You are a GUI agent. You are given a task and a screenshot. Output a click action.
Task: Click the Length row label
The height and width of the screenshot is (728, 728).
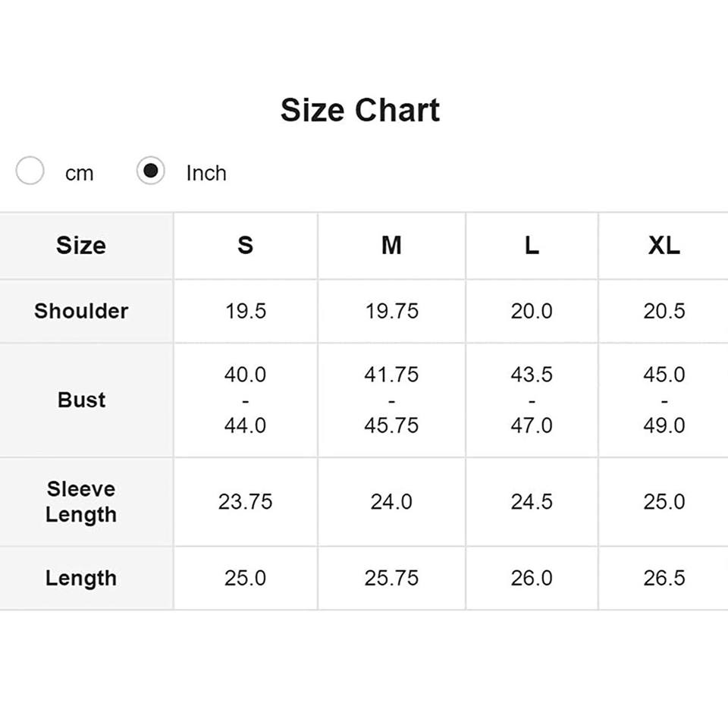pyautogui.click(x=81, y=578)
